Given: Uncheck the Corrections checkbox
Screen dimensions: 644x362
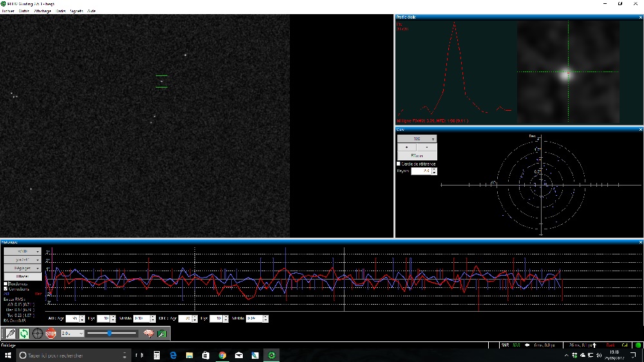Looking at the screenshot, I should [6, 289].
